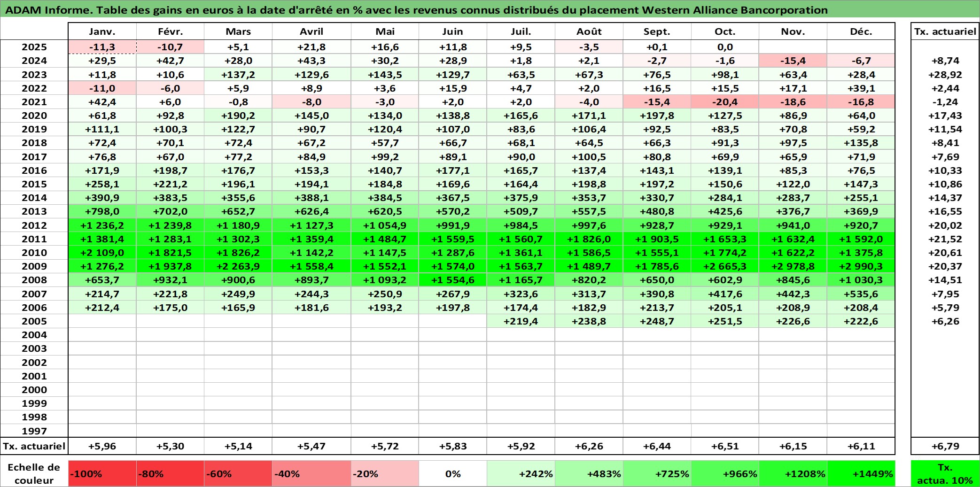
Task: Select the bottom-row value +5,96
Action: [x=102, y=446]
